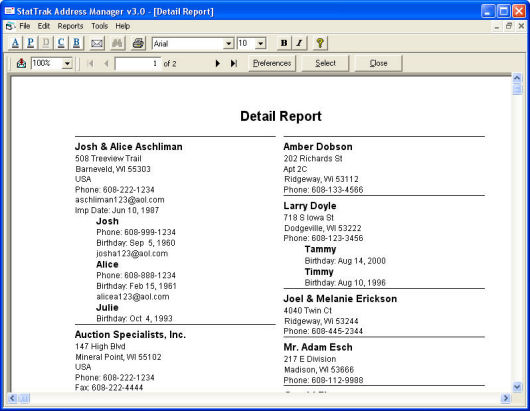Click 'Tammy' sub-heading
The height and width of the screenshot is (411, 530).
(320, 249)
